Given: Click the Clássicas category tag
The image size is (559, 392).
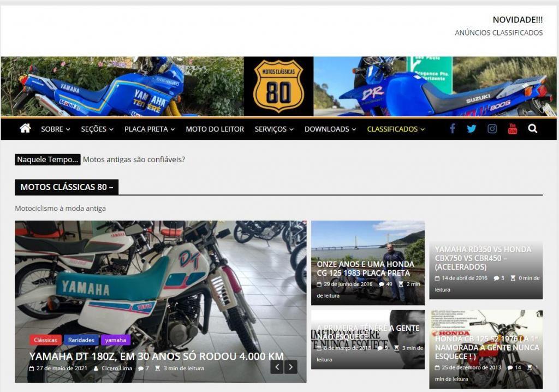Looking at the screenshot, I should 45,340.
